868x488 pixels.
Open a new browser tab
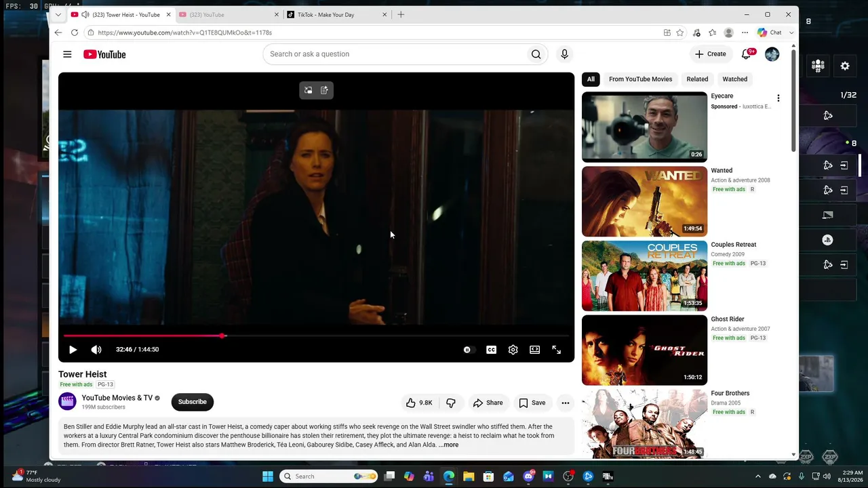(x=401, y=14)
